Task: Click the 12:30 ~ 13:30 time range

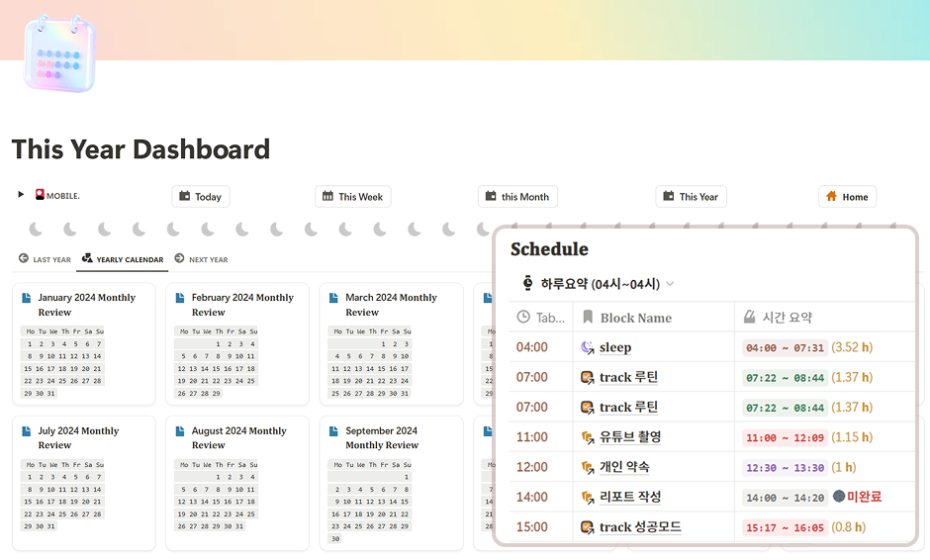Action: tap(785, 468)
